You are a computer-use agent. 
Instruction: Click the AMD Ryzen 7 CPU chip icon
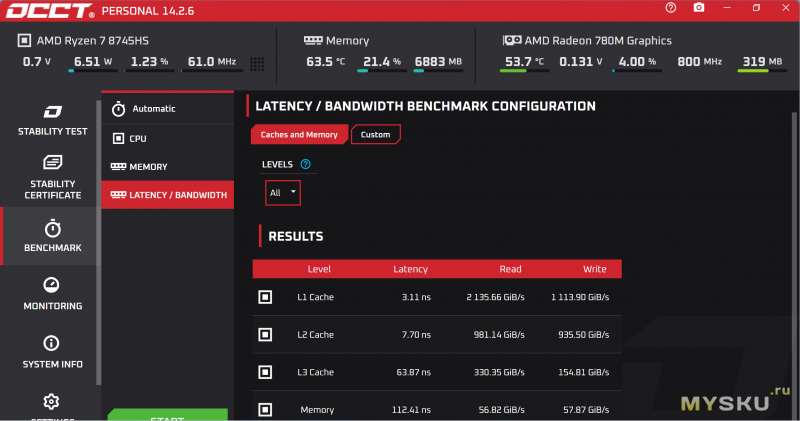click(x=24, y=40)
